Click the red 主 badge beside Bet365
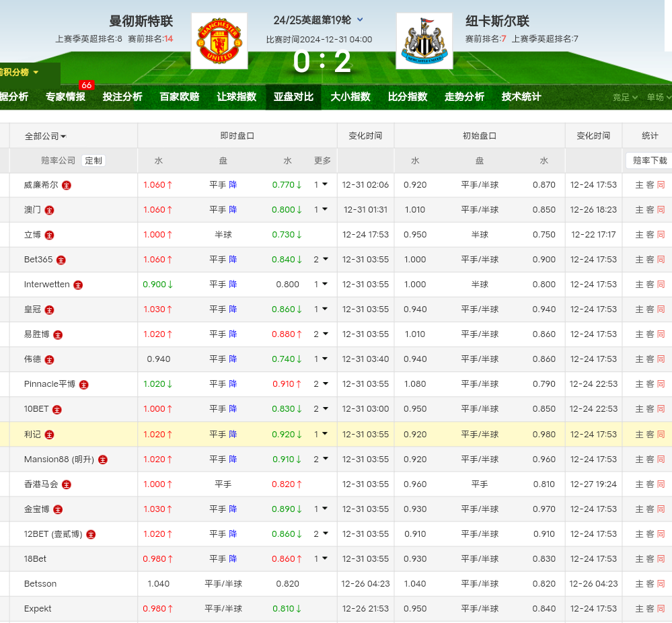Viewport: 672px width, 623px height. click(x=61, y=260)
